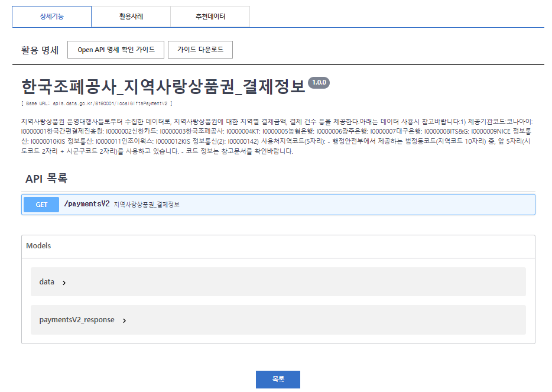Open the 활용사례 tab
Image resolution: width=552 pixels, height=392 pixels.
131,17
